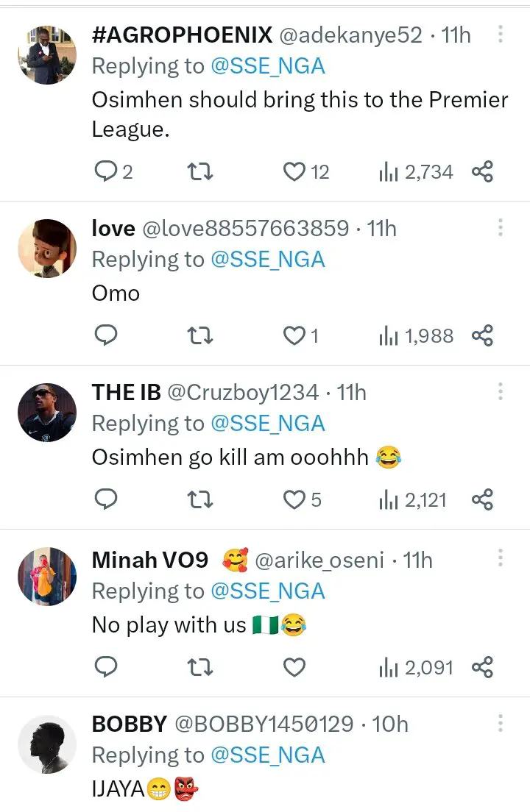Like THE IB's tweet with 5 likes

(294, 500)
